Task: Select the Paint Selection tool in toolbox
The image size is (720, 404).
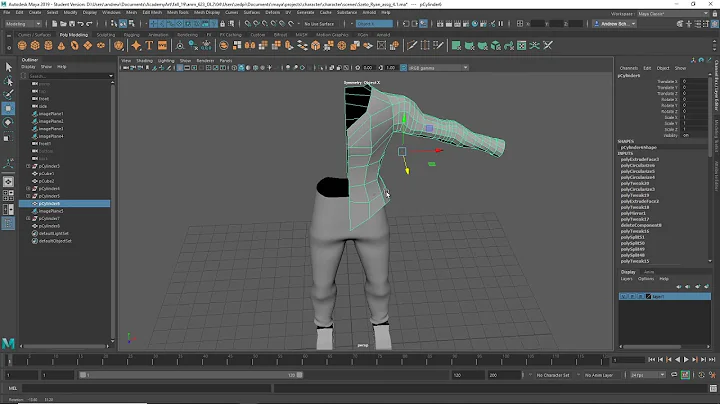Action: pos(8,95)
